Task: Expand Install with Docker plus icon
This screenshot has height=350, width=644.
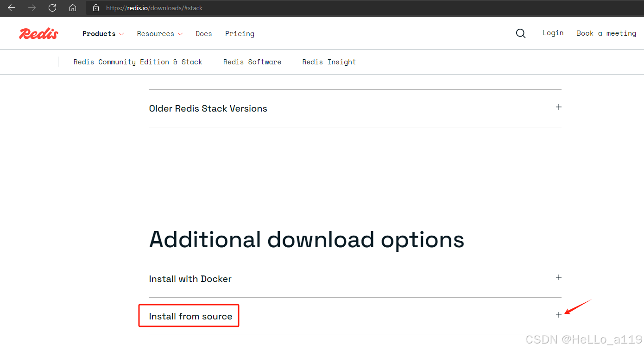Action: [559, 277]
